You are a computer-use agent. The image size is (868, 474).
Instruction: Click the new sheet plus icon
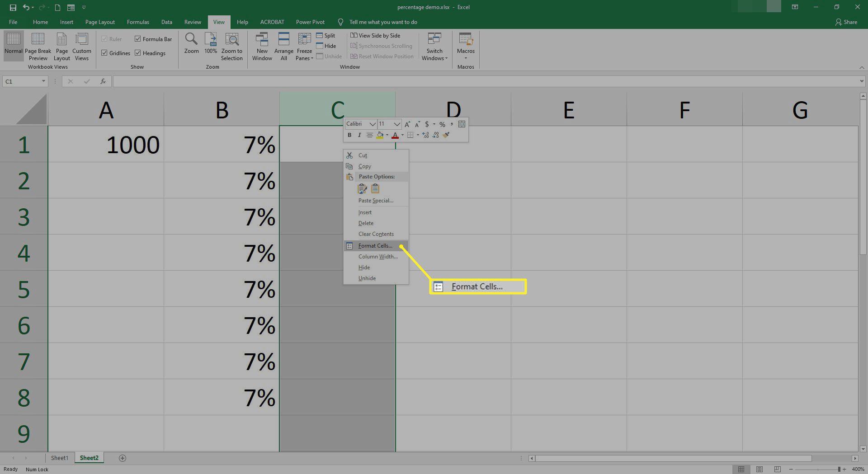click(x=122, y=458)
